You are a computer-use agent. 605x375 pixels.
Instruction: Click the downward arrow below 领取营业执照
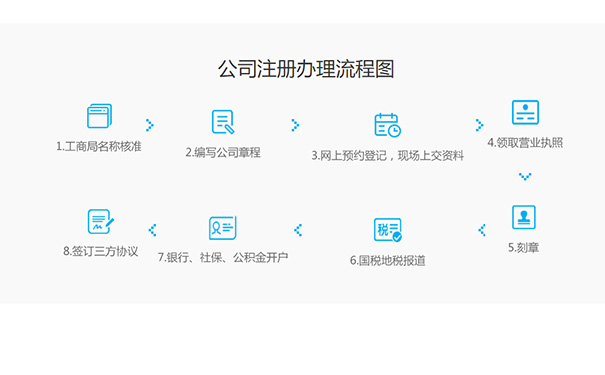coord(525,177)
